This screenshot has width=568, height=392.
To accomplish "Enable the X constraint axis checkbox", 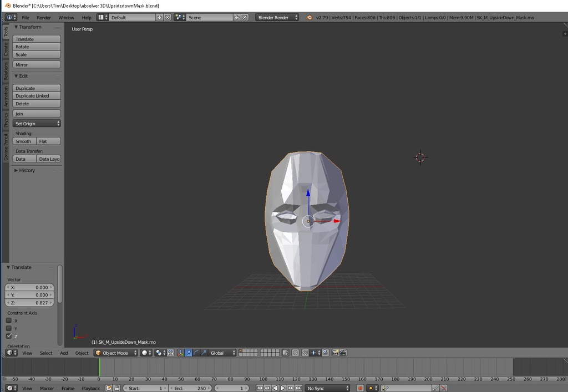I will point(9,320).
